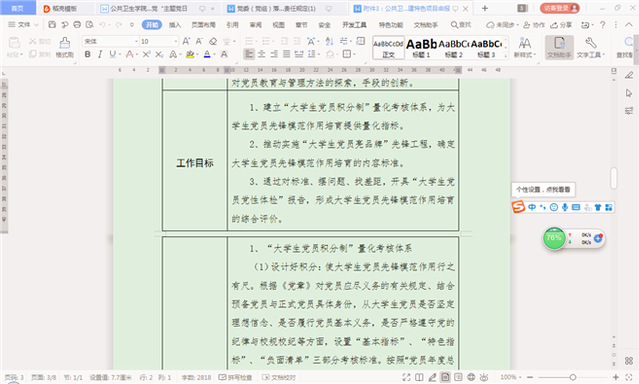Toggle Italic formatting
The width and height of the screenshot is (639, 384).
click(x=100, y=54)
